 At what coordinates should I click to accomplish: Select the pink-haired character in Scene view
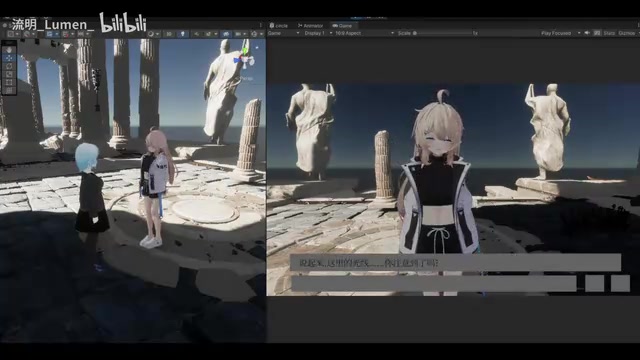pyautogui.click(x=156, y=188)
